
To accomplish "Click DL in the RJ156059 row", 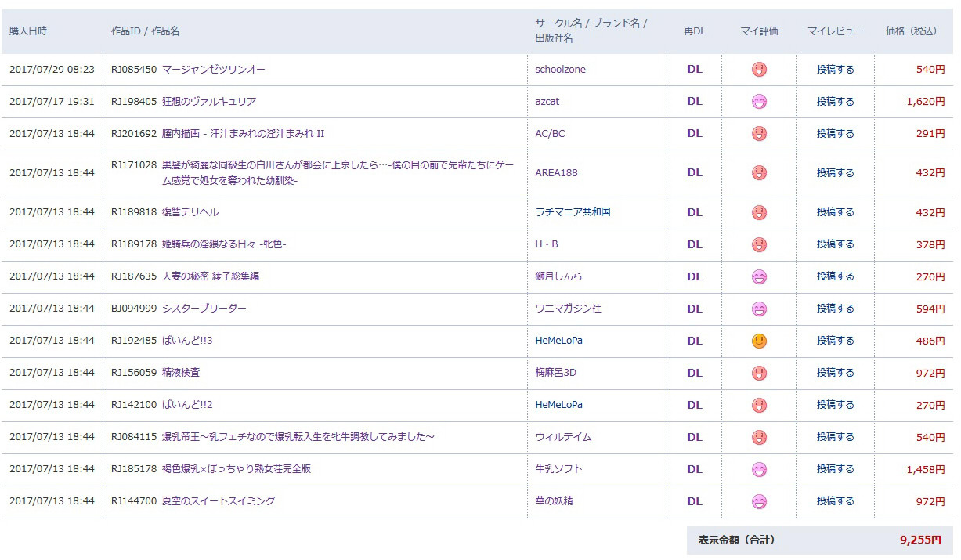I will [x=695, y=373].
